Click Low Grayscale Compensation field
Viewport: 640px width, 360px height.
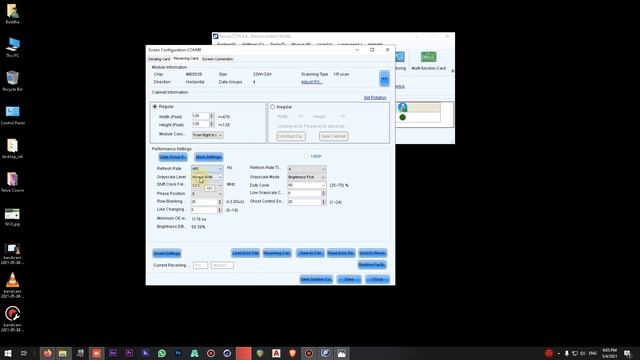pyautogui.click(x=307, y=193)
